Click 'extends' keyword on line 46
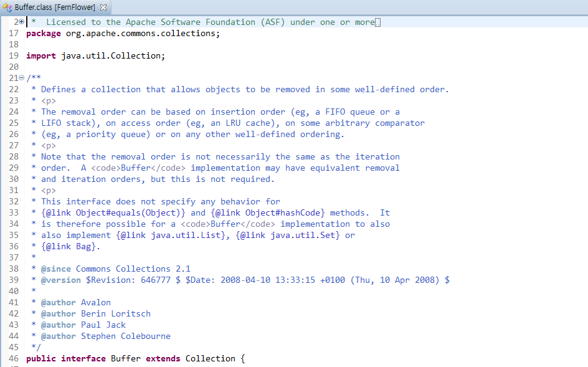 [x=163, y=359]
